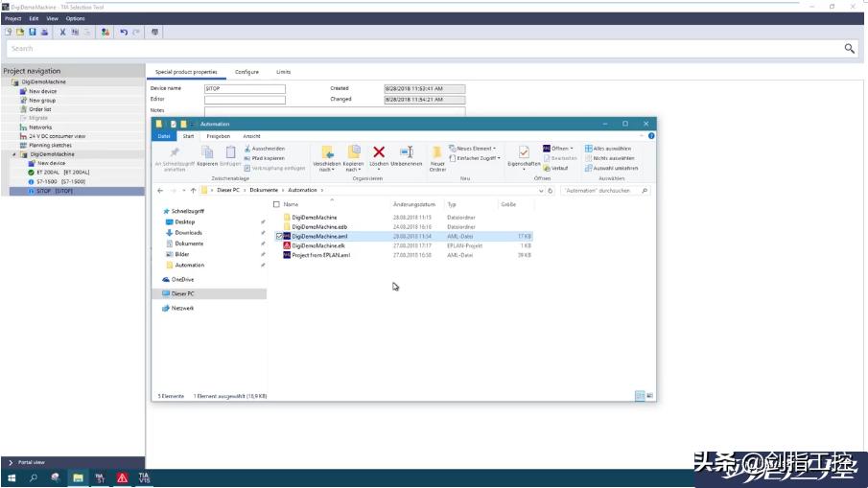Click Dokumente in Explorer breadcrumb path
The height and width of the screenshot is (488, 868).
pos(264,191)
